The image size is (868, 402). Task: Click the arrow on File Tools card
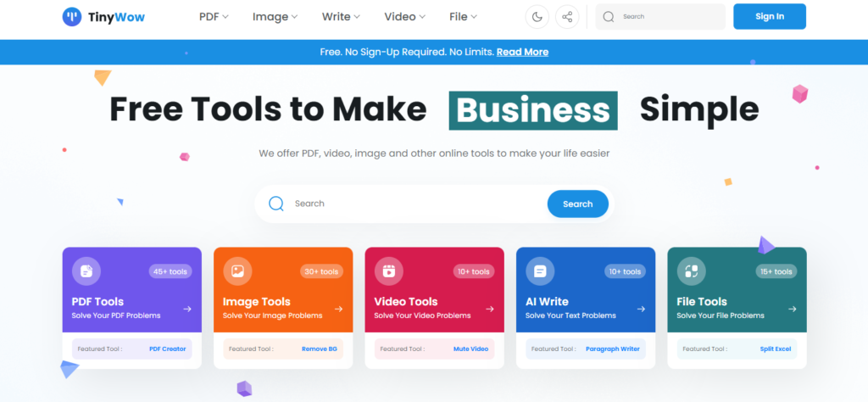[793, 309]
